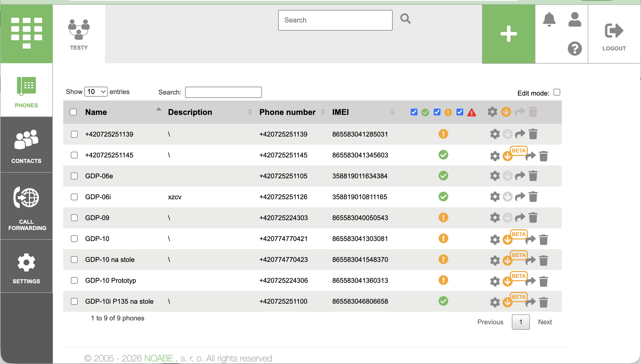Open the help question mark icon
The image size is (641, 364).
(x=575, y=49)
